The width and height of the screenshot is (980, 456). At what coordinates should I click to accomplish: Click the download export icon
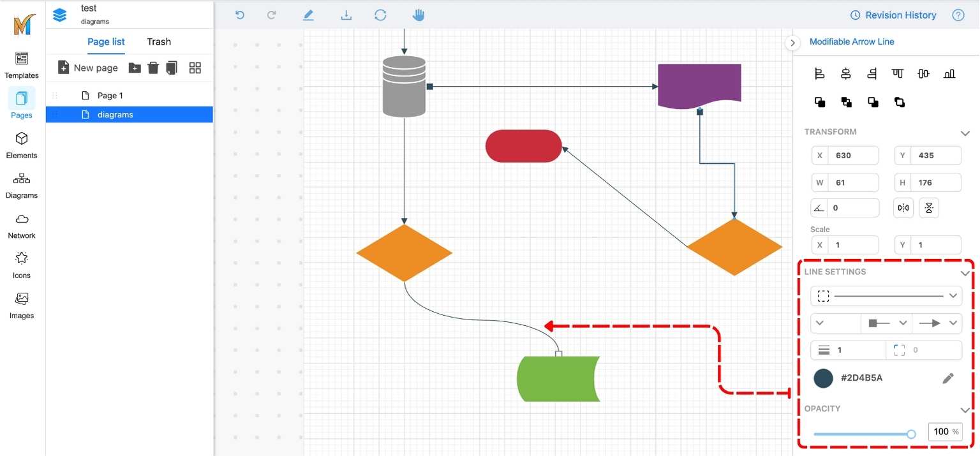coord(346,15)
